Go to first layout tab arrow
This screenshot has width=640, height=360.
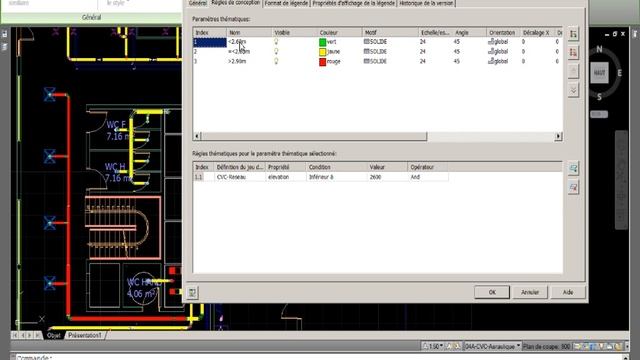point(15,335)
